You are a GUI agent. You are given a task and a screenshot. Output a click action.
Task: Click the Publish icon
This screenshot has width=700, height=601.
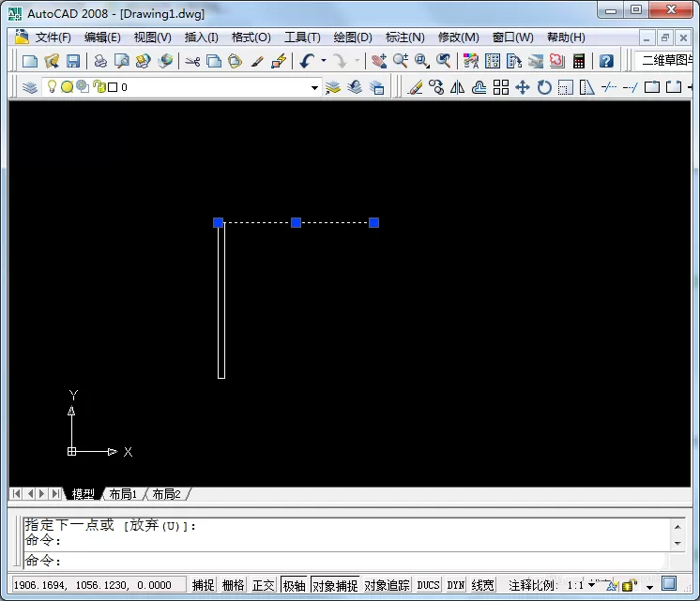coord(144,61)
